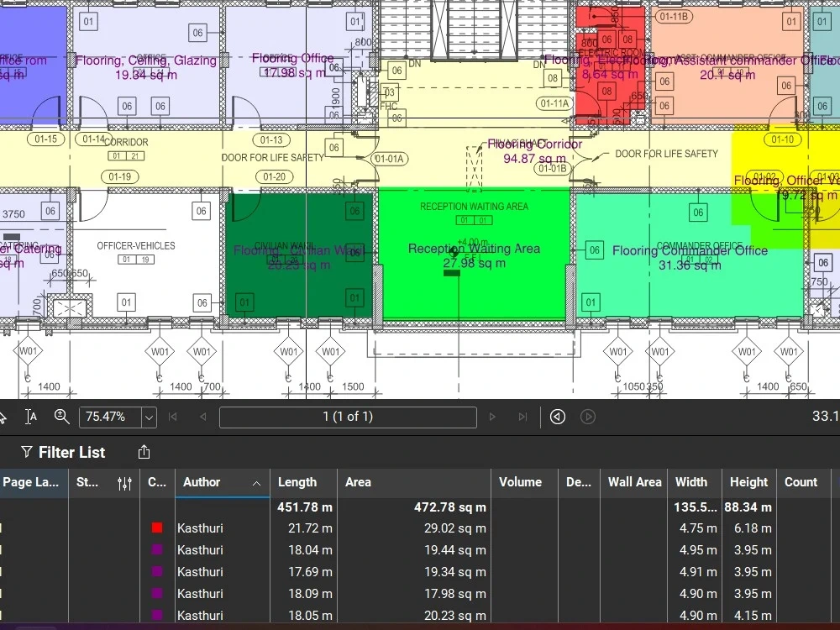840x630 pixels.
Task: Sort by Length column header
Action: [304, 483]
